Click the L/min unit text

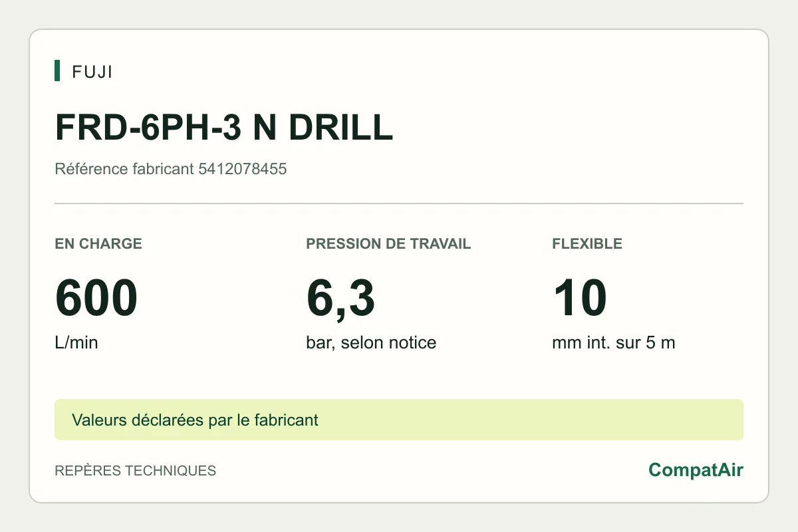pos(76,343)
